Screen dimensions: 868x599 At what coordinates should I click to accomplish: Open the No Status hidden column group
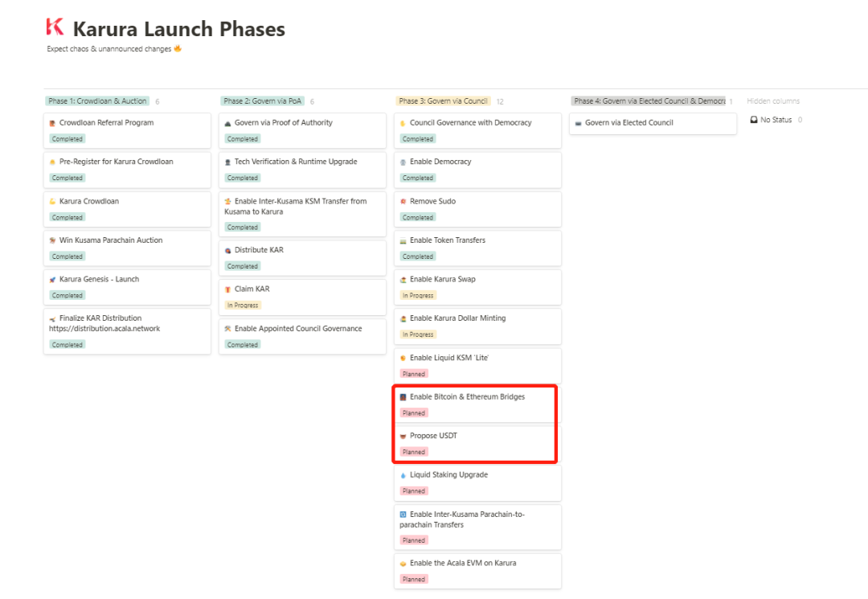click(x=776, y=120)
